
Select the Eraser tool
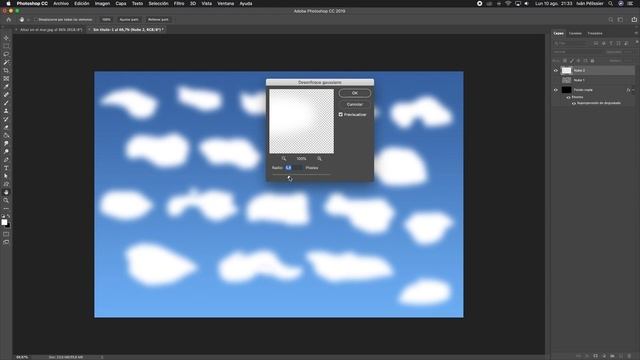(x=6, y=127)
